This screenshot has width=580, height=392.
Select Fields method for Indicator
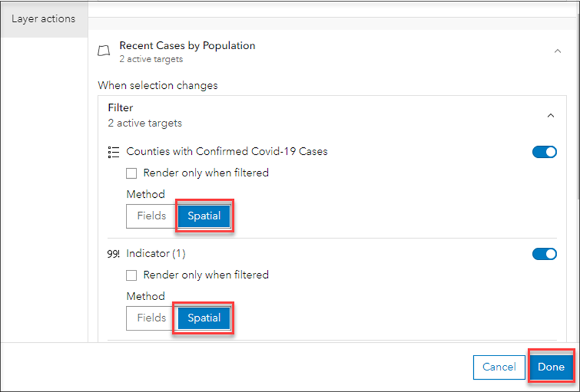pyautogui.click(x=152, y=318)
